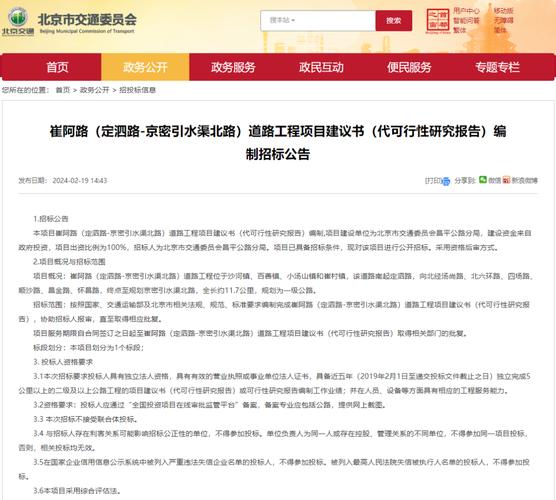Open the 专题专栏 navigation tab
Viewport: 556px width, 500px height.
[497, 67]
